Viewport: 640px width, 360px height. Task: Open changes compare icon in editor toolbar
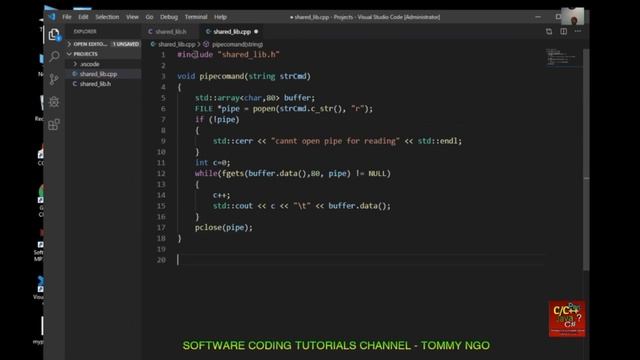(x=549, y=31)
